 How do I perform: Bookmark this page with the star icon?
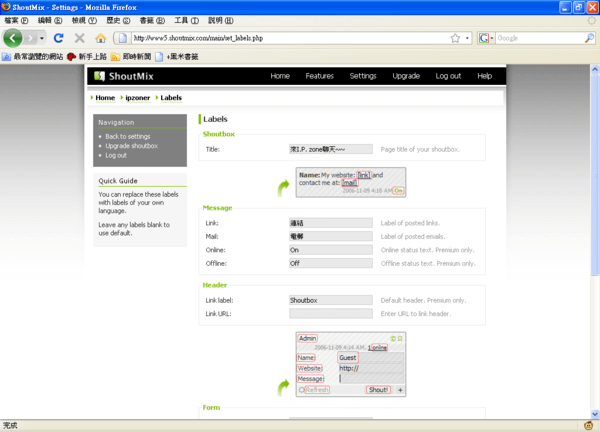click(455, 38)
